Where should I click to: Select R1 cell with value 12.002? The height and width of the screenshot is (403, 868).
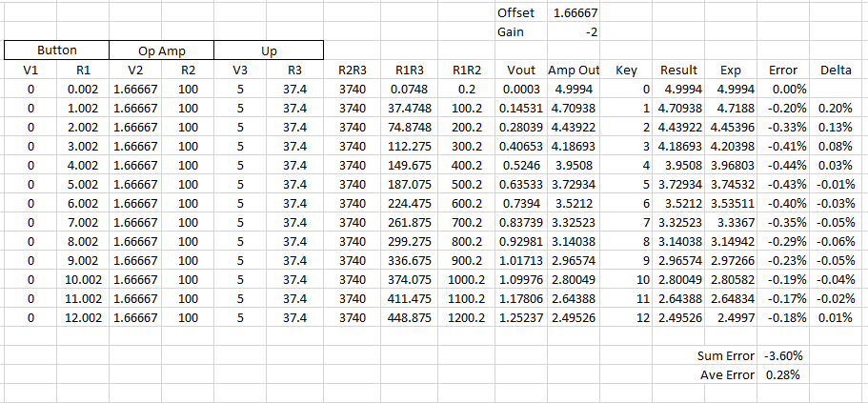(83, 318)
